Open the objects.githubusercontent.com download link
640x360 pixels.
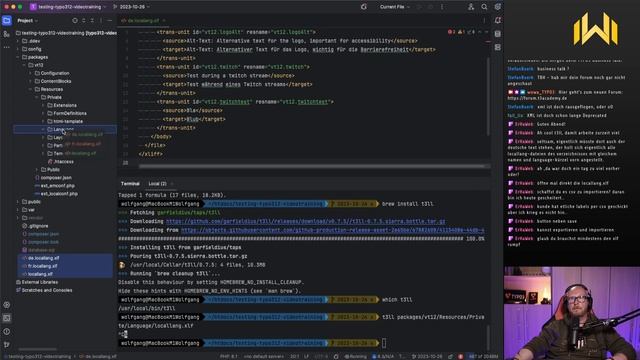coord(333,230)
